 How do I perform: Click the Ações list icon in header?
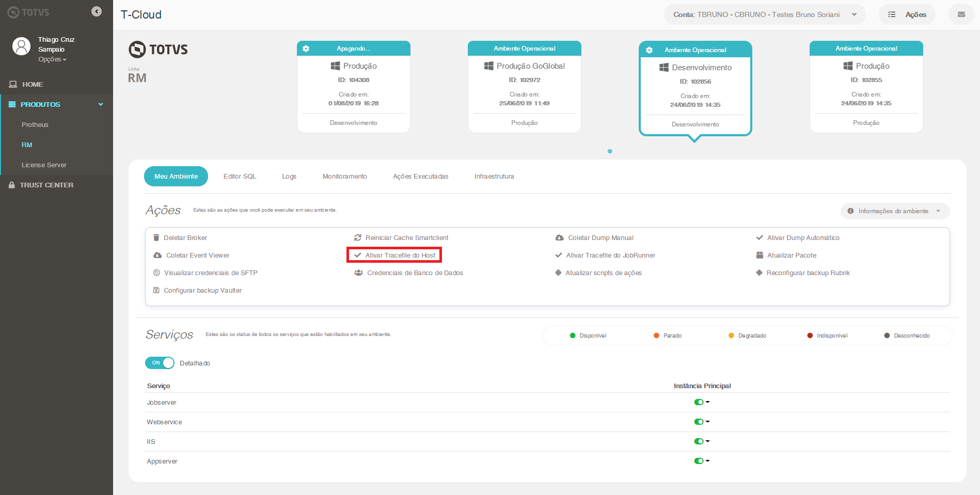891,14
